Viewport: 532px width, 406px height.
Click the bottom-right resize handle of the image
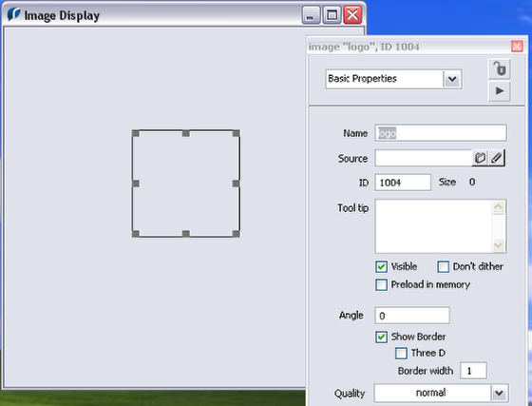237,234
